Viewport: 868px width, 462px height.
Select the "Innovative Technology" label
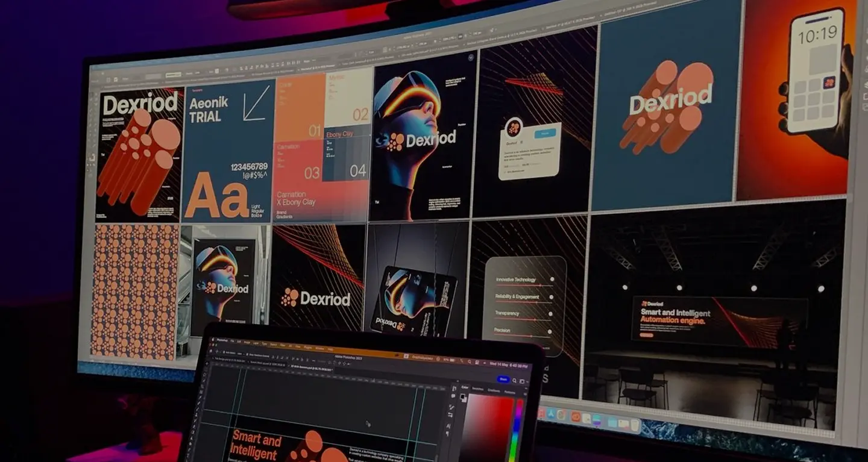pos(515,279)
